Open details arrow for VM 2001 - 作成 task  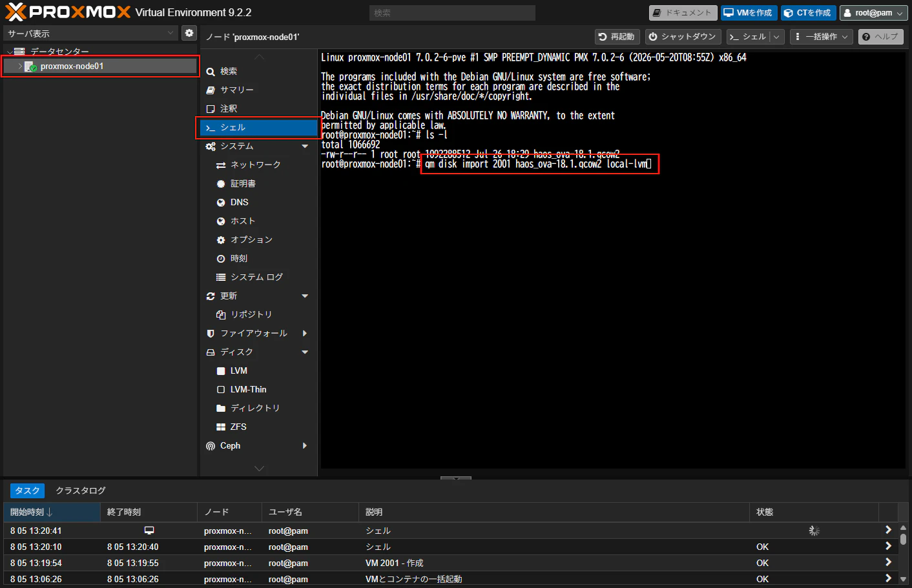point(888,563)
